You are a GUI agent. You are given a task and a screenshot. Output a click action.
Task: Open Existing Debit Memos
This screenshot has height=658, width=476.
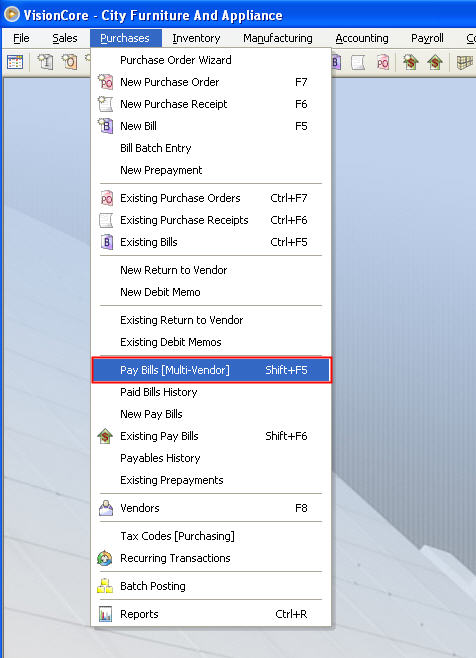tap(211, 342)
